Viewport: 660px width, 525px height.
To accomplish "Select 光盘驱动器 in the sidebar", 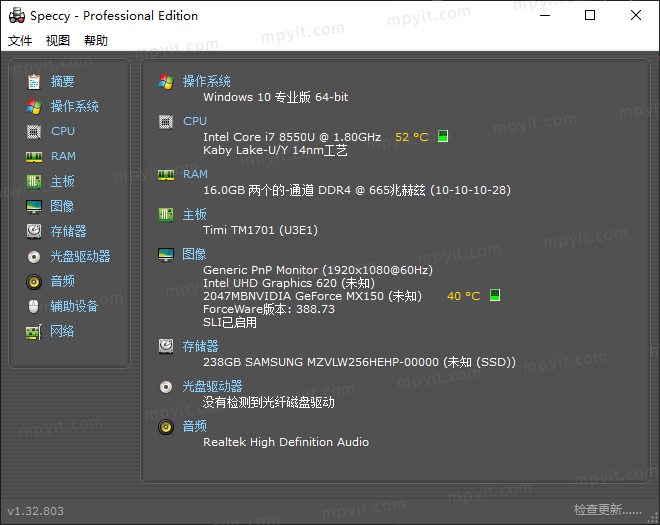I will coord(80,256).
